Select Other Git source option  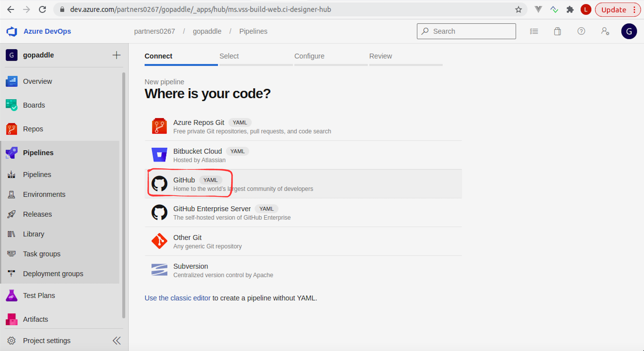coord(303,241)
